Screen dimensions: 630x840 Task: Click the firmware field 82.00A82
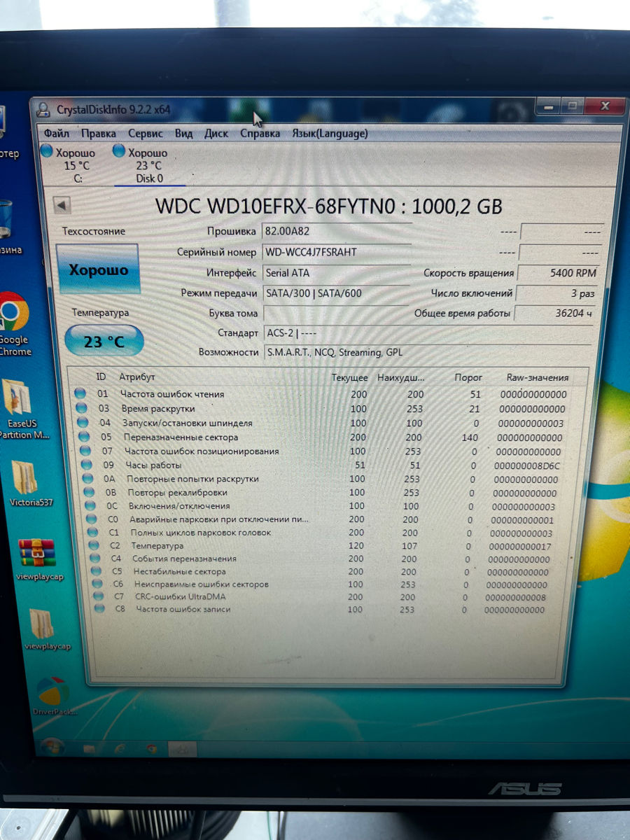click(x=337, y=232)
